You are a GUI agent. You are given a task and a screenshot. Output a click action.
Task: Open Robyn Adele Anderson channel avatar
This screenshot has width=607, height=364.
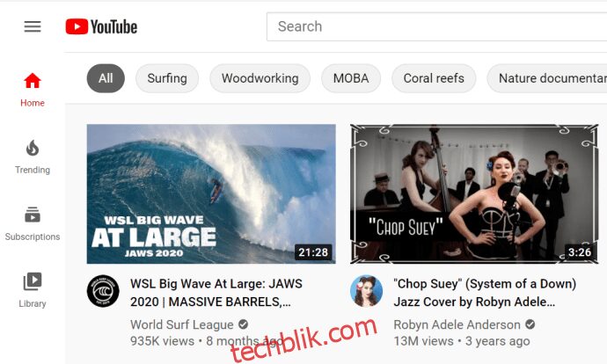click(366, 291)
